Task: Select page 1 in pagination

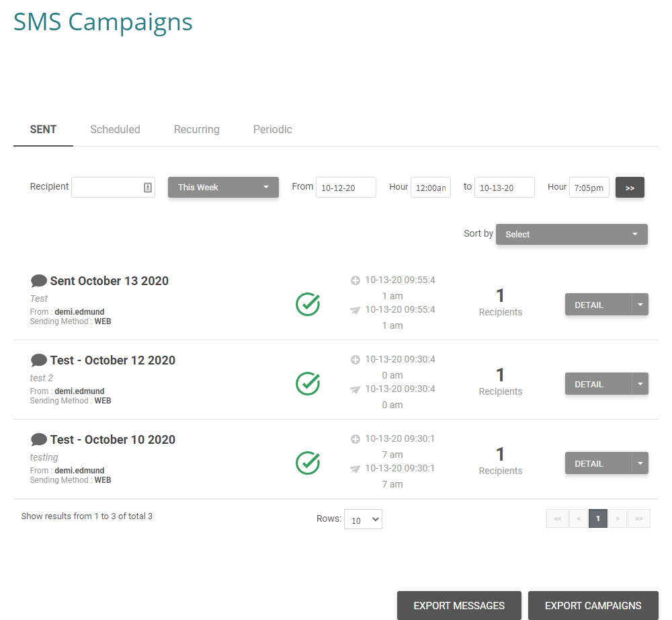Action: coord(598,519)
